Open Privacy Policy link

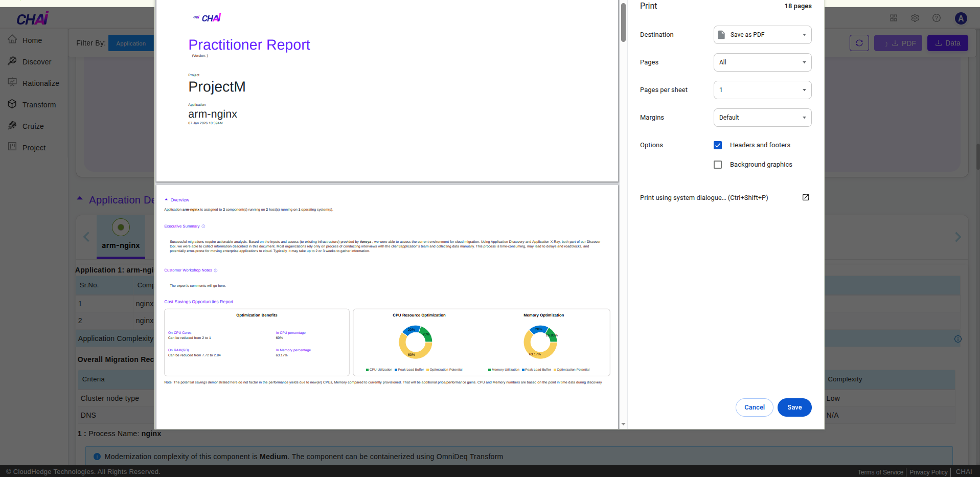[x=928, y=472]
